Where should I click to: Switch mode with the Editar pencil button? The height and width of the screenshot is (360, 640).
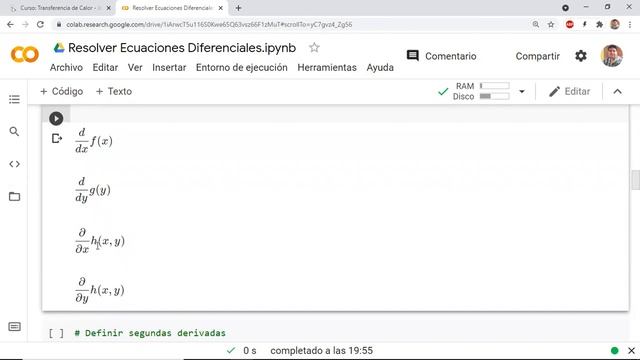pyautogui.click(x=569, y=91)
